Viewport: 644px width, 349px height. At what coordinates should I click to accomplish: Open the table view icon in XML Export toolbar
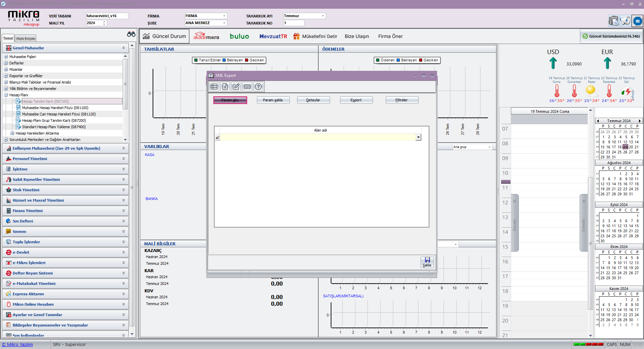(x=214, y=87)
